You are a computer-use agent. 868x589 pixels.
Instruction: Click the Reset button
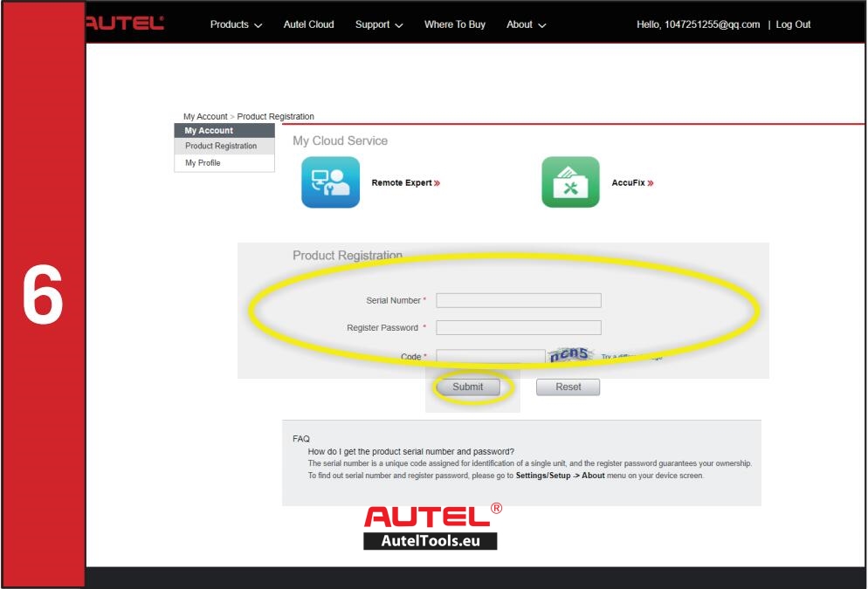pyautogui.click(x=568, y=387)
